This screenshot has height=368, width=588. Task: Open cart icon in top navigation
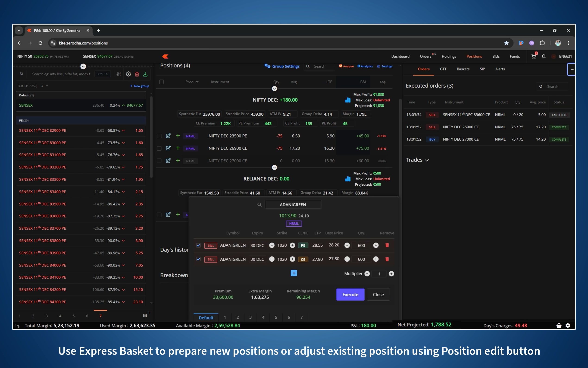(x=534, y=57)
